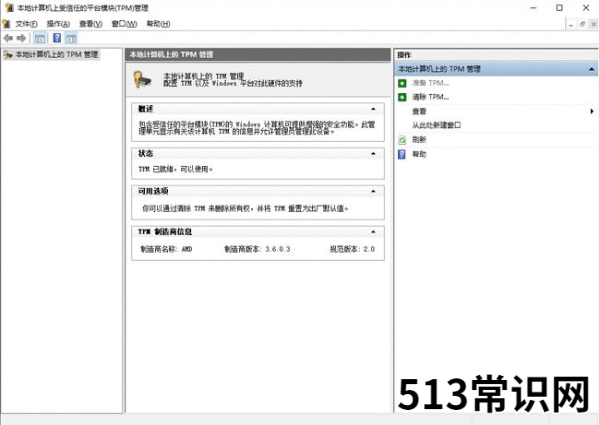Open the 窗口(W) menu
The width and height of the screenshot is (599, 425).
pos(124,24)
